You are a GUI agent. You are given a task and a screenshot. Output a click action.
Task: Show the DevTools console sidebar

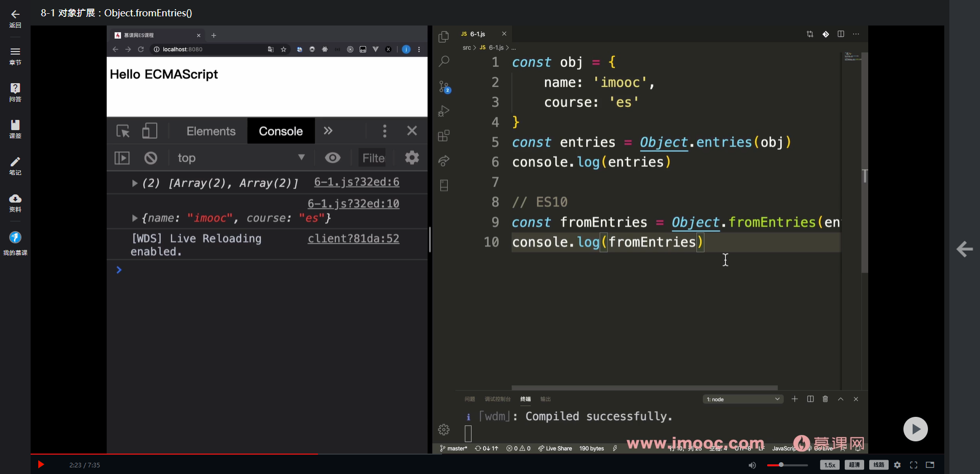click(x=122, y=158)
